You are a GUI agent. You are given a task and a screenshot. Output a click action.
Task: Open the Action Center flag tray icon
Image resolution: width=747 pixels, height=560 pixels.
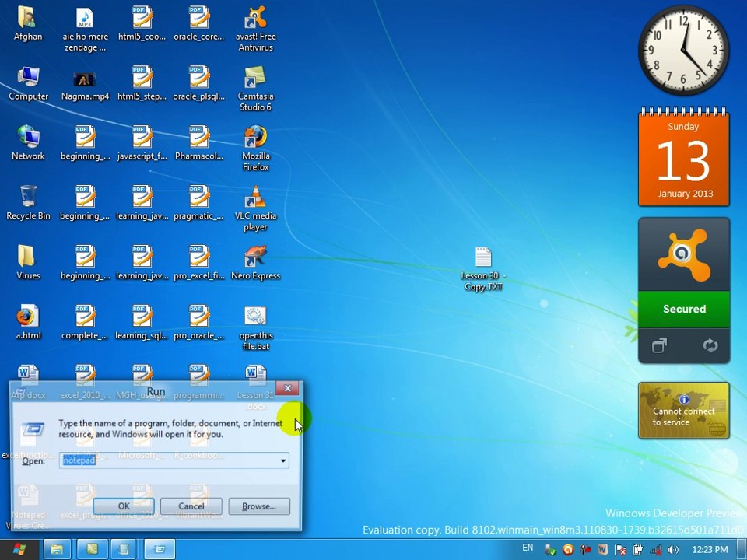(x=620, y=550)
